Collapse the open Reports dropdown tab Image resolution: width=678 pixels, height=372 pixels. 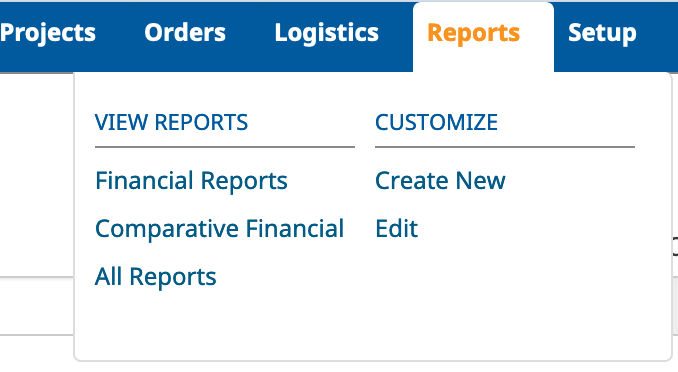click(x=473, y=33)
